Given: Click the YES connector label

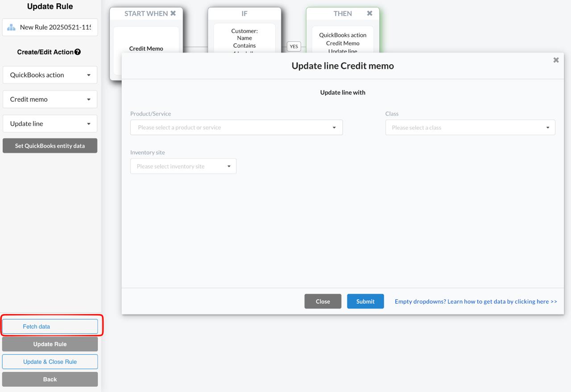Looking at the screenshot, I should point(294,46).
